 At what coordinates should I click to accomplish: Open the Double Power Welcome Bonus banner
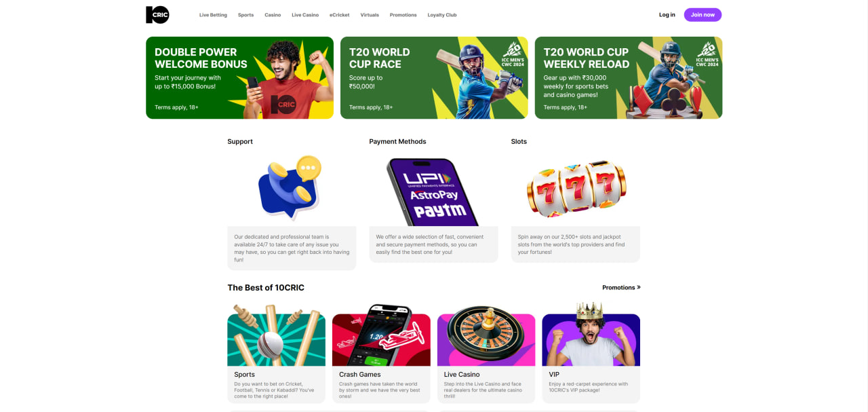coord(239,78)
